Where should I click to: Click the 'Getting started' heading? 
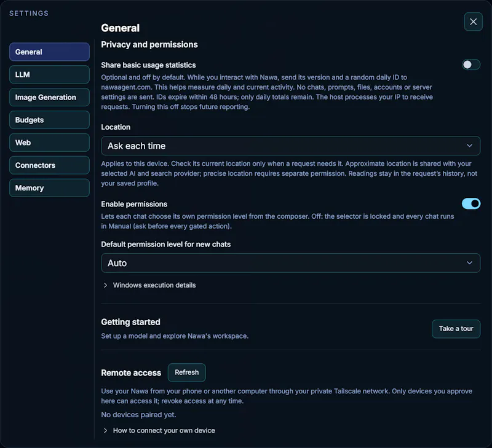tap(130, 322)
